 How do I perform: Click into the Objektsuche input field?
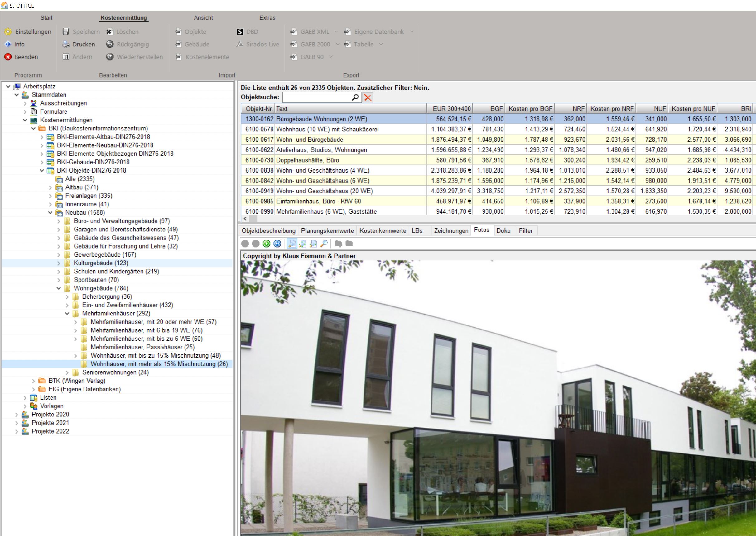[x=316, y=97]
